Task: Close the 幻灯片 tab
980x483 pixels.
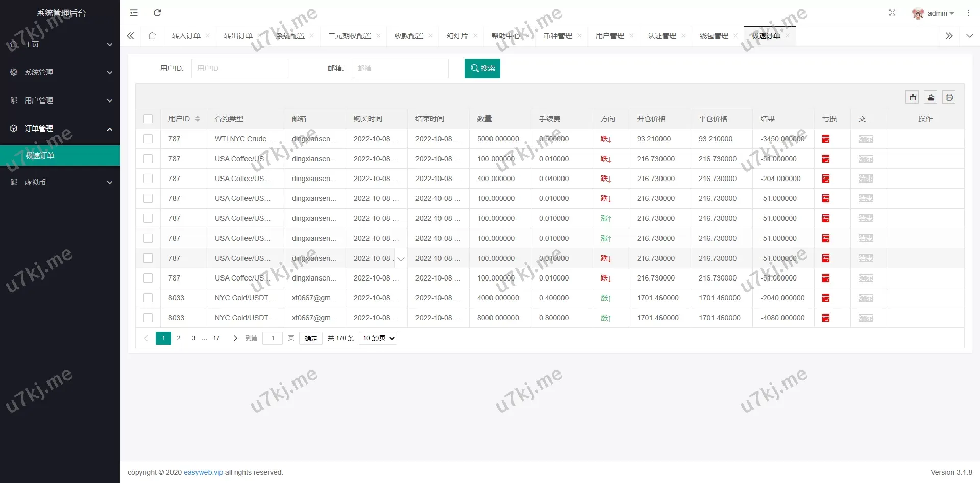Action: coord(475,36)
